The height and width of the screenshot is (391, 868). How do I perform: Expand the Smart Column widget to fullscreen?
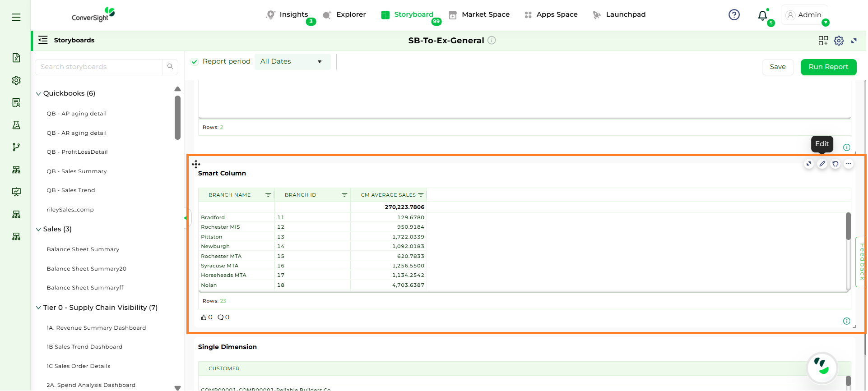click(809, 164)
